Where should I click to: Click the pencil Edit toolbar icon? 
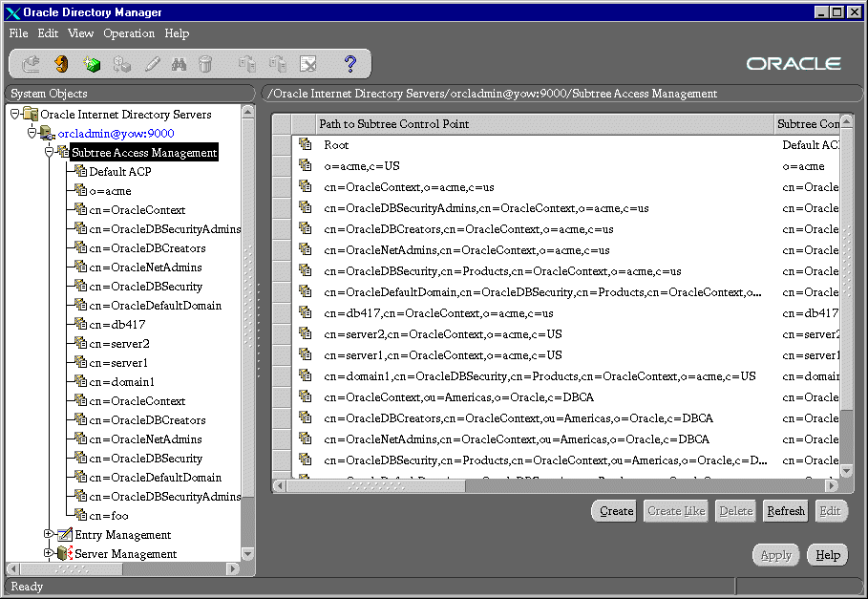(x=152, y=64)
